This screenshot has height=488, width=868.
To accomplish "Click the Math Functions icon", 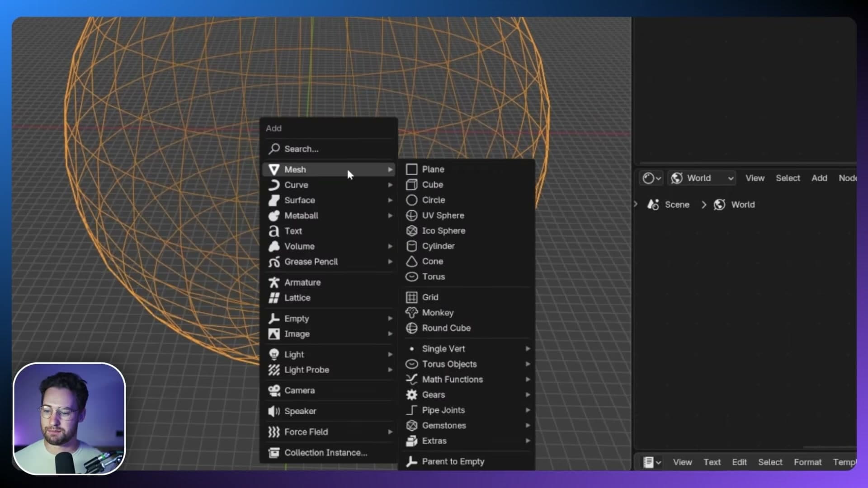I will pyautogui.click(x=411, y=380).
